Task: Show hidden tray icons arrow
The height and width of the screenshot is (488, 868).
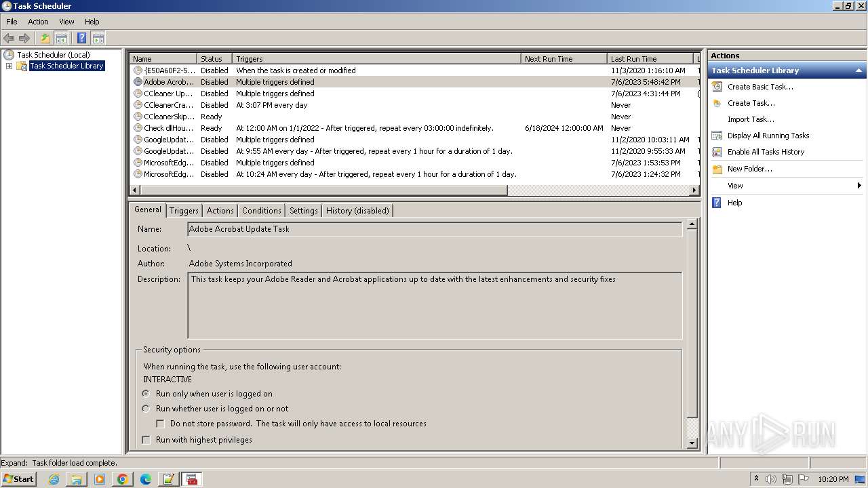Action: 756,479
